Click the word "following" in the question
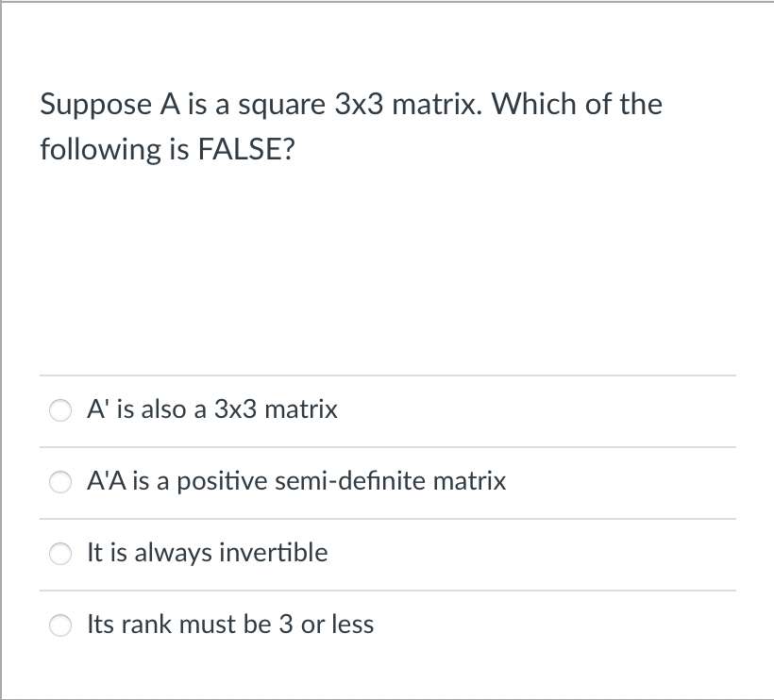The height and width of the screenshot is (700, 774). (100, 150)
